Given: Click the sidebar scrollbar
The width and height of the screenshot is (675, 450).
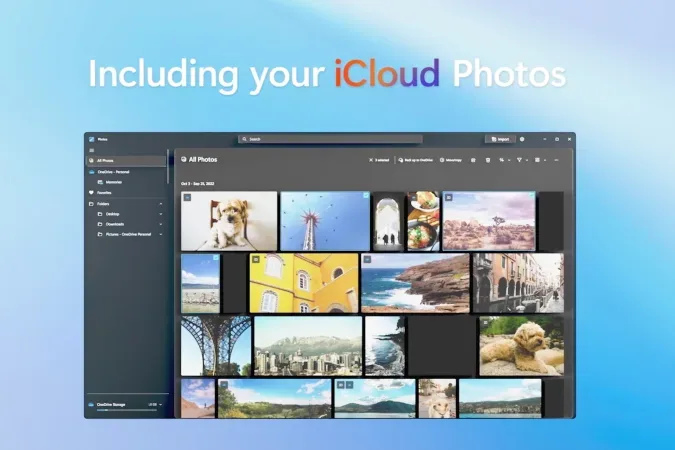Looking at the screenshot, I should 167,167.
